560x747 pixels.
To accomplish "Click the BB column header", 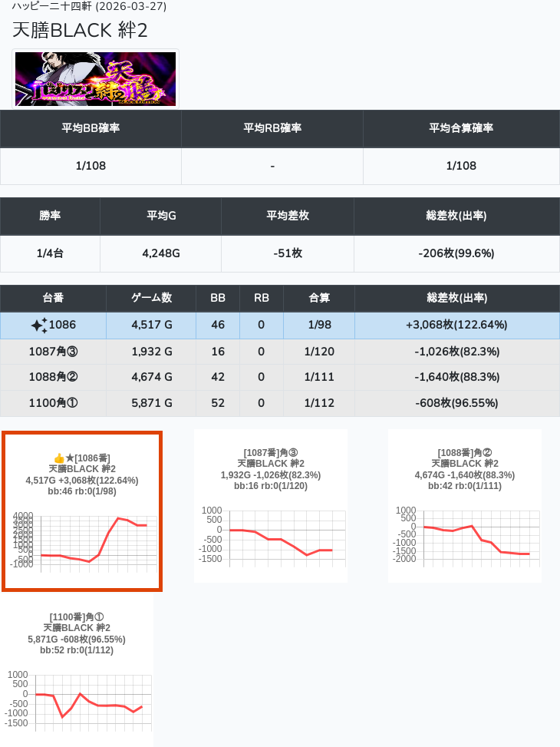I will coord(218,298).
